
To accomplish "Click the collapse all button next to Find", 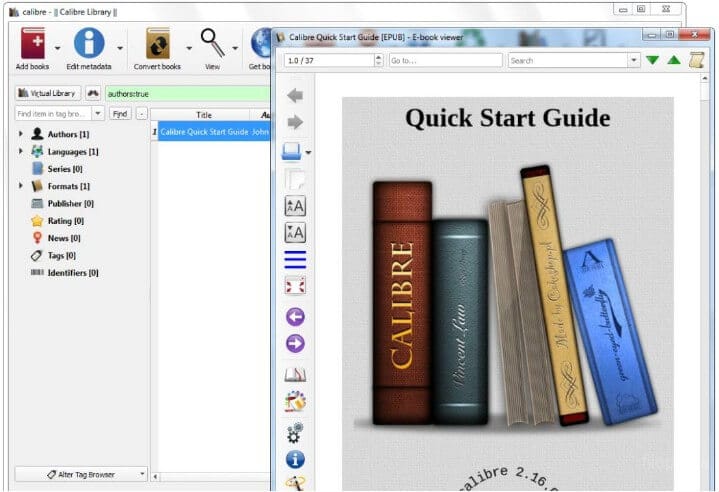I will 142,114.
